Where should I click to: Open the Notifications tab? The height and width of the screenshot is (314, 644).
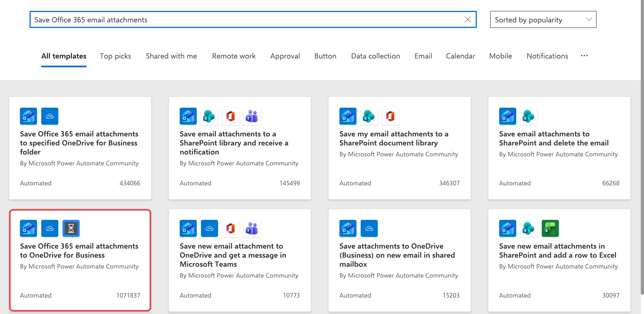pyautogui.click(x=547, y=56)
